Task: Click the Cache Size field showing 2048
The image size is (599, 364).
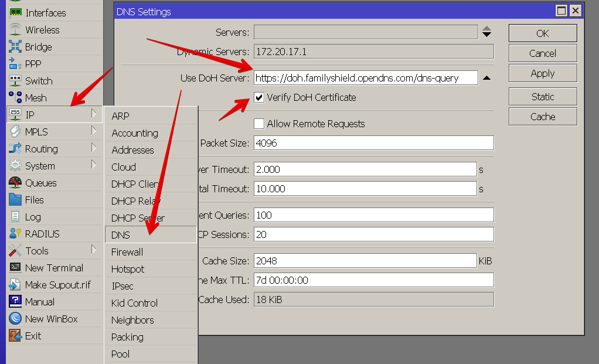Action: point(366,260)
